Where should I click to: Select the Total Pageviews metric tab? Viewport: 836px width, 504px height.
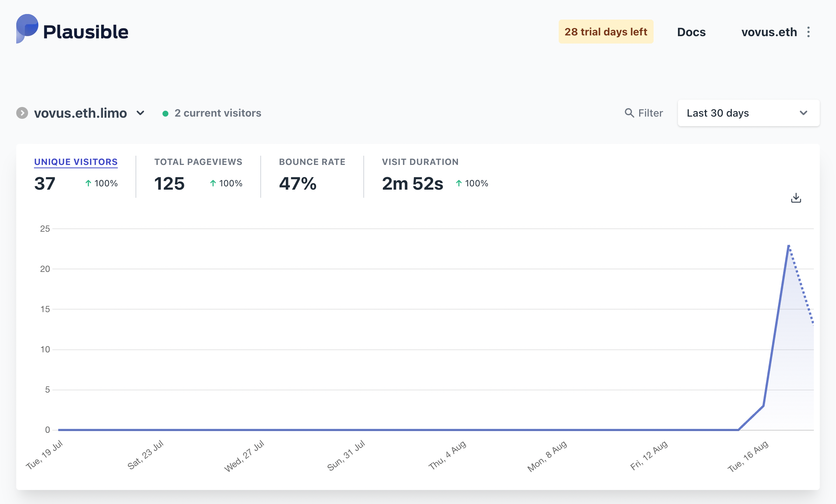pyautogui.click(x=198, y=162)
